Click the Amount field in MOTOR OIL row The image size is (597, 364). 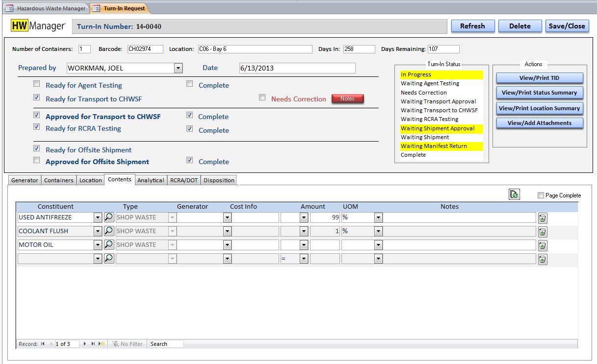325,245
